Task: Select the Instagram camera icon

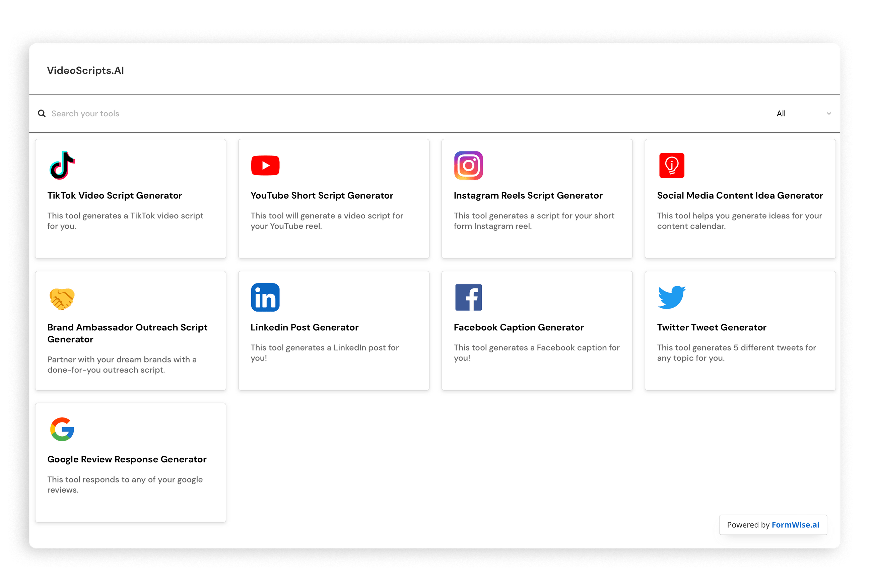Action: point(468,165)
